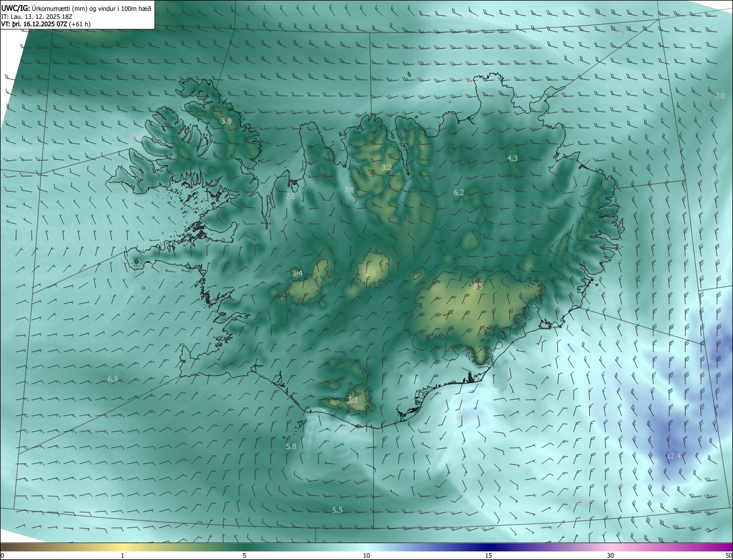The height and width of the screenshot is (560, 733).
Task: Click the colour scale tick labelled 0
Action: point(2,556)
